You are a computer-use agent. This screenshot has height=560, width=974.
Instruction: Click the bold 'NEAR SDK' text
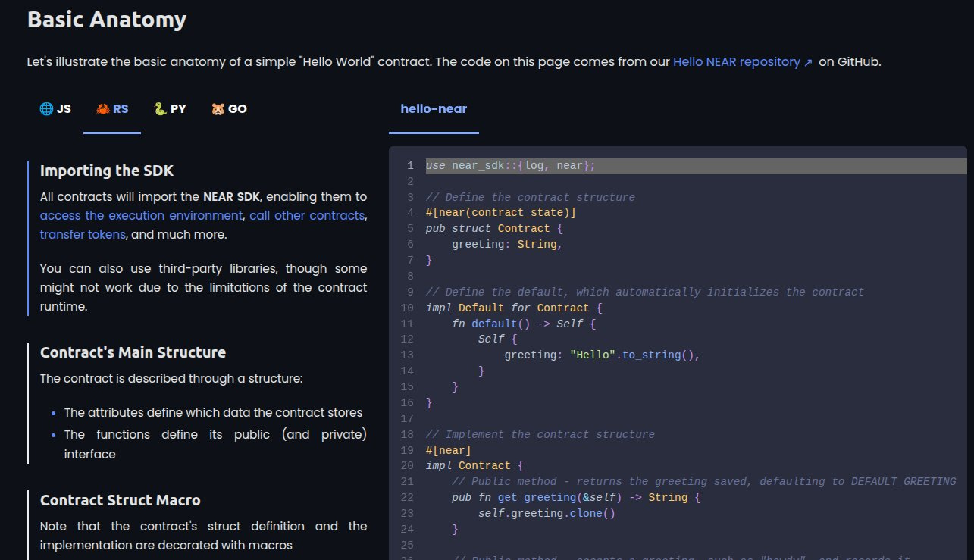click(x=231, y=196)
